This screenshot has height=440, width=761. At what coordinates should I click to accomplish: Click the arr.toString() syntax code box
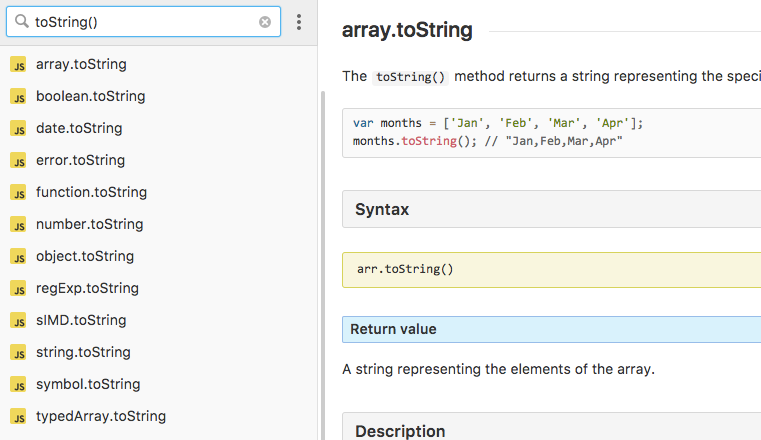click(x=551, y=270)
